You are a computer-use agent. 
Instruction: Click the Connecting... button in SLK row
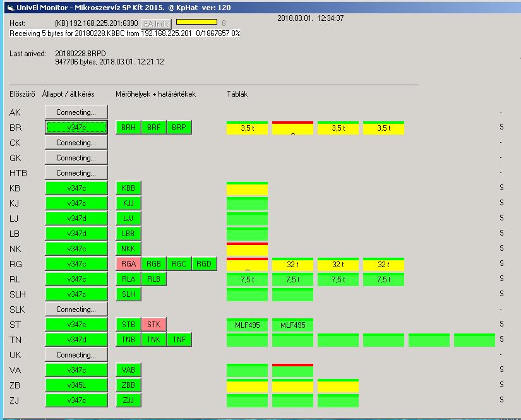point(76,309)
